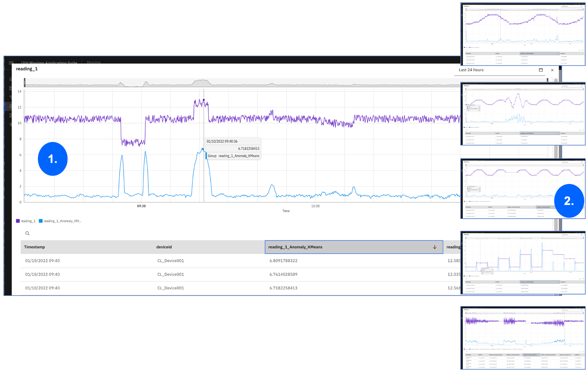The image size is (588, 372).
Task: Click anomaly value 6.7182258413 in table
Action: pos(283,288)
